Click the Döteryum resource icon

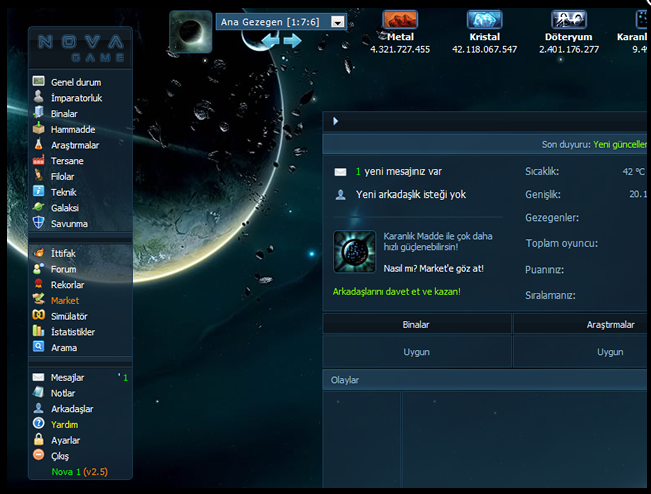[569, 20]
